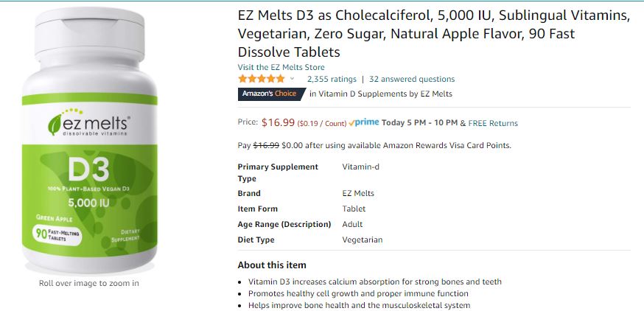Click the Prime logo checkmark
This screenshot has height=311, width=644.
(x=352, y=123)
